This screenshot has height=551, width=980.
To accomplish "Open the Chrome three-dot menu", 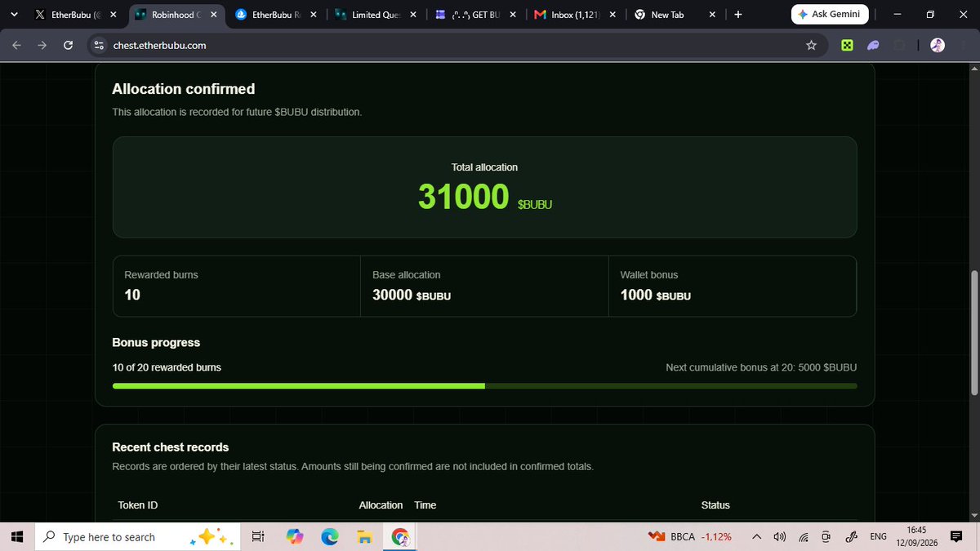I will coord(963,46).
